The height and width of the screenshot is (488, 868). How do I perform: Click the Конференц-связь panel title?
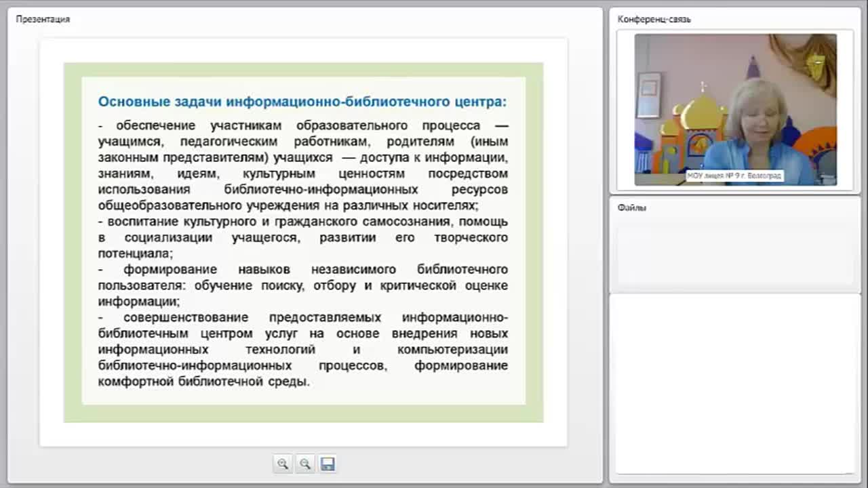[654, 19]
